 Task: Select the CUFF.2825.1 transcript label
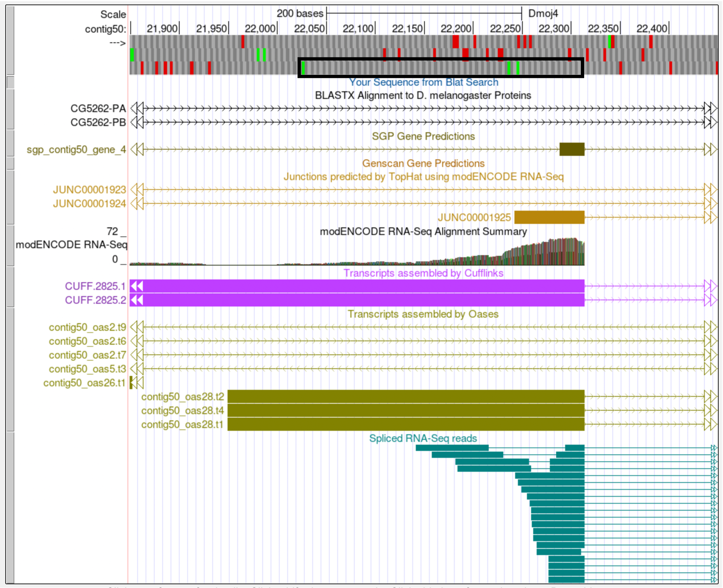(x=95, y=286)
